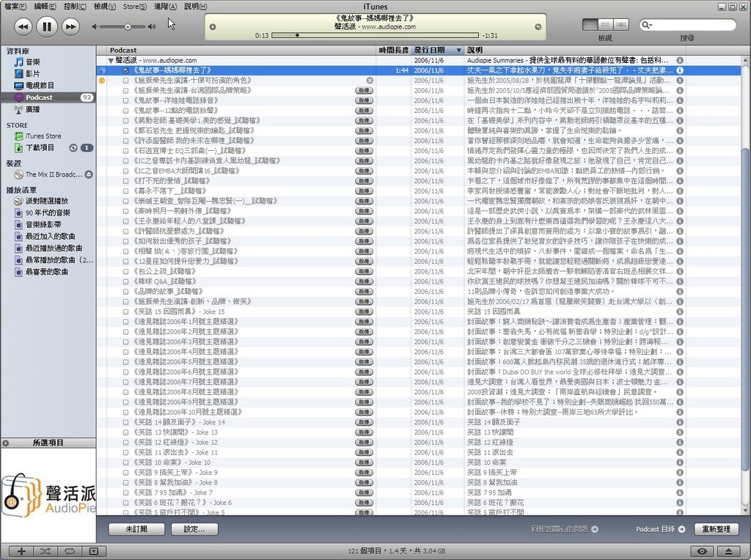Collapse the 聲活派 podcast group

111,61
